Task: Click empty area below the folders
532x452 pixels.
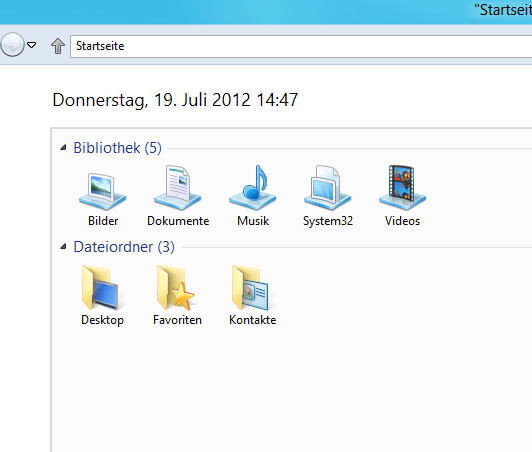Action: pos(292,390)
